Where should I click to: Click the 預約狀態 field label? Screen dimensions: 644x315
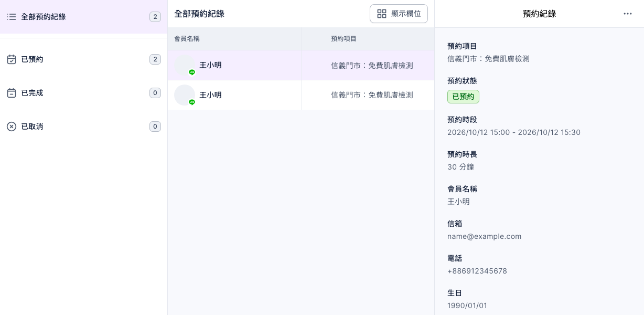pyautogui.click(x=462, y=81)
